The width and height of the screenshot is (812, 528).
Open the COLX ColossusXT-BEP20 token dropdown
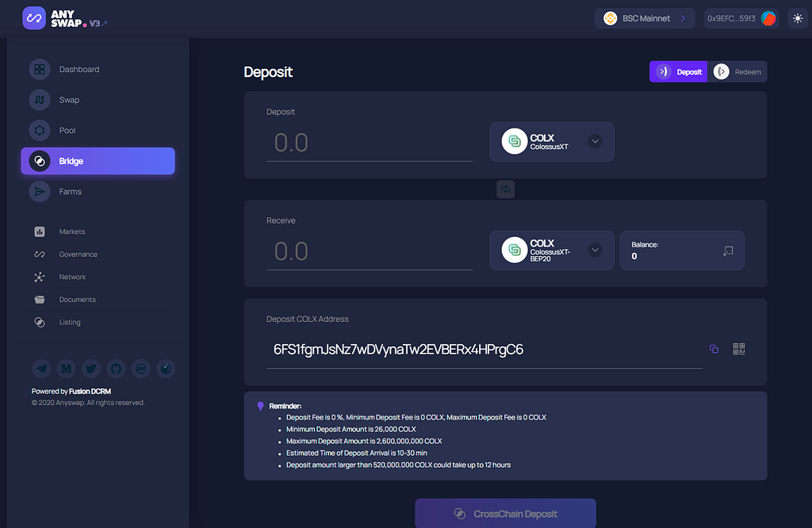click(x=552, y=251)
